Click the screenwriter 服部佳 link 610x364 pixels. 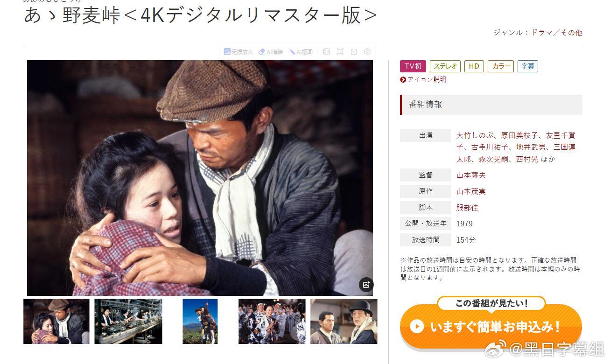point(467,208)
